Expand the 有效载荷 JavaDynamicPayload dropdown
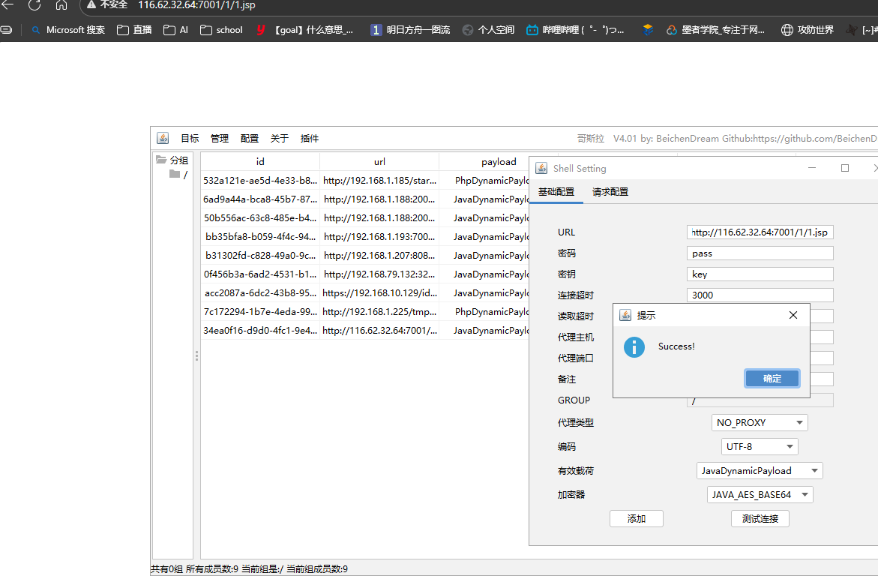Screen dimensions: 878x588 [x=759, y=471]
